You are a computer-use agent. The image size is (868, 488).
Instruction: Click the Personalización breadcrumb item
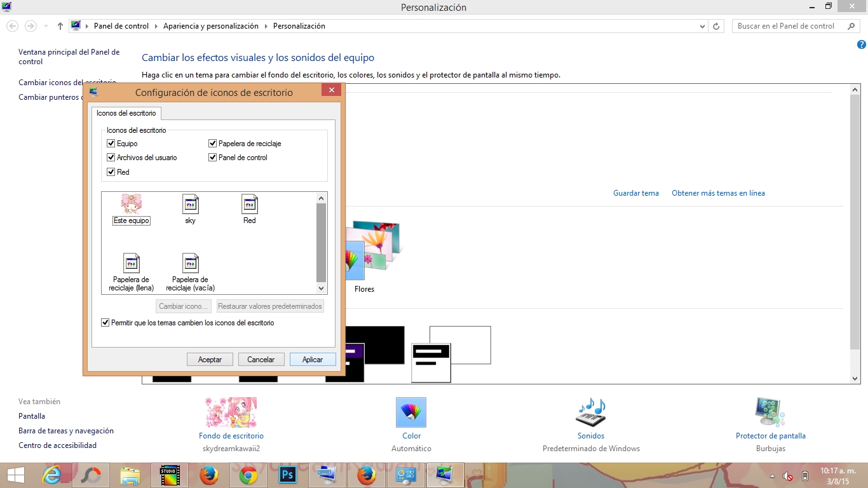tap(299, 26)
